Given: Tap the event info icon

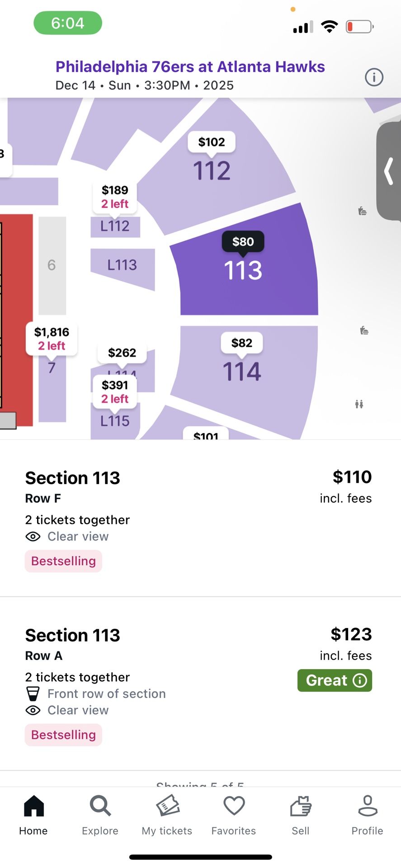Looking at the screenshot, I should coord(374,77).
